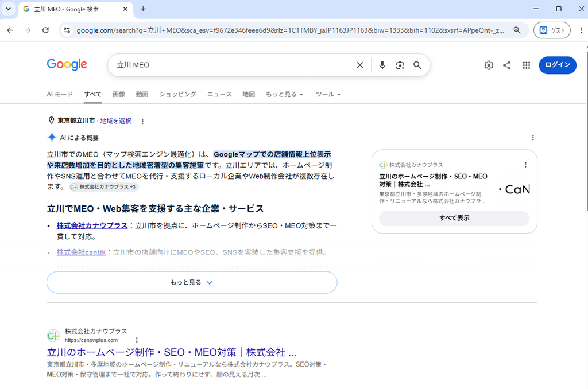
Task: Close the 立川 MEO tab
Action: coord(125,9)
